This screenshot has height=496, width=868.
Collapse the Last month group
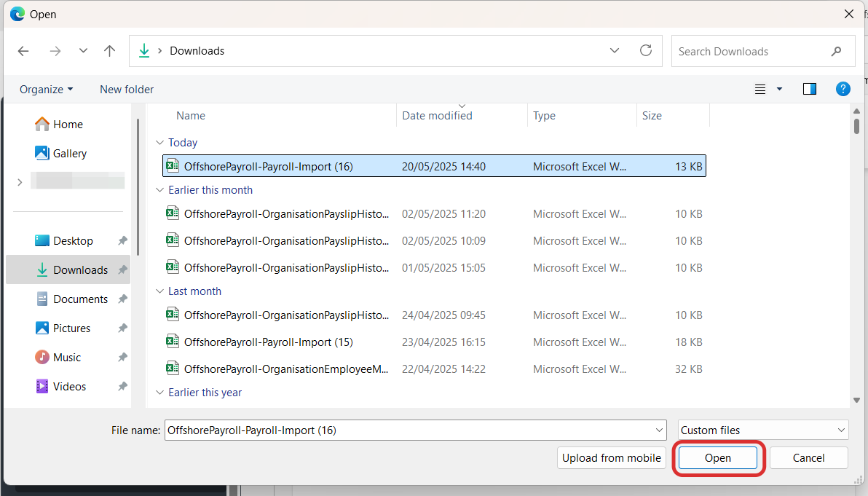pos(160,291)
